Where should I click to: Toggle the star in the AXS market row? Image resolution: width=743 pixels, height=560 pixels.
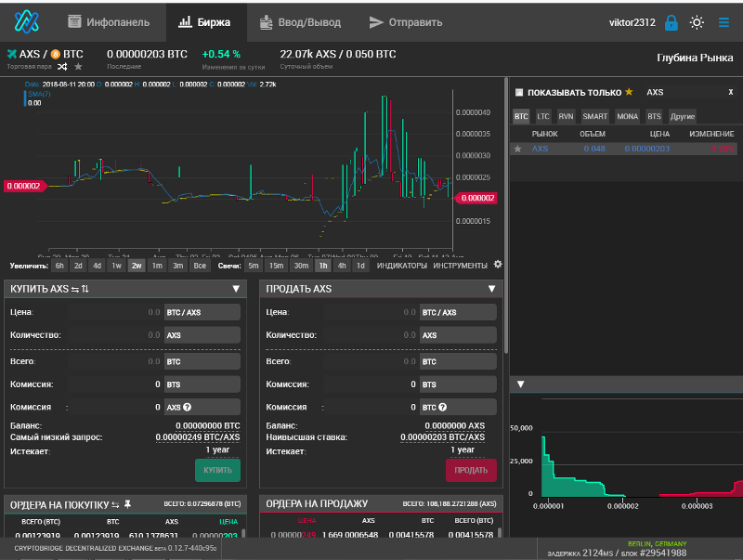point(518,149)
